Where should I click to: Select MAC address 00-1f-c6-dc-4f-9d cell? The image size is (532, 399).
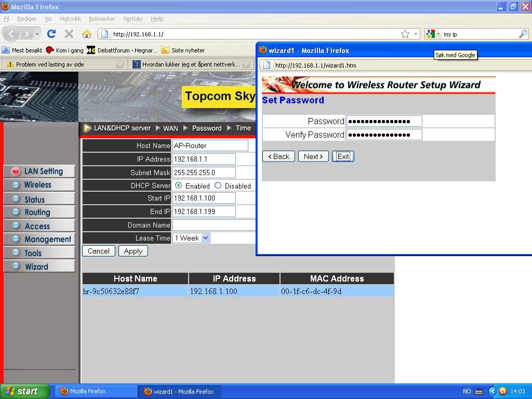click(337, 291)
